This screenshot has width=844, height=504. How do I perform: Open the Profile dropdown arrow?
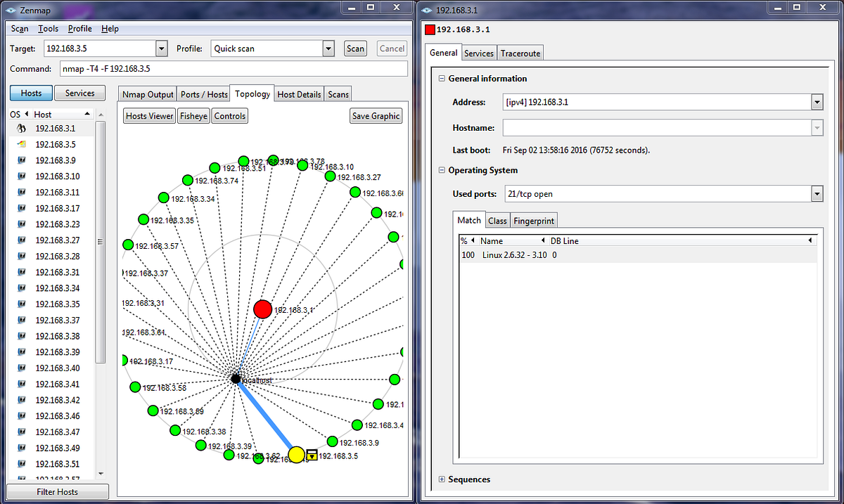pyautogui.click(x=328, y=49)
